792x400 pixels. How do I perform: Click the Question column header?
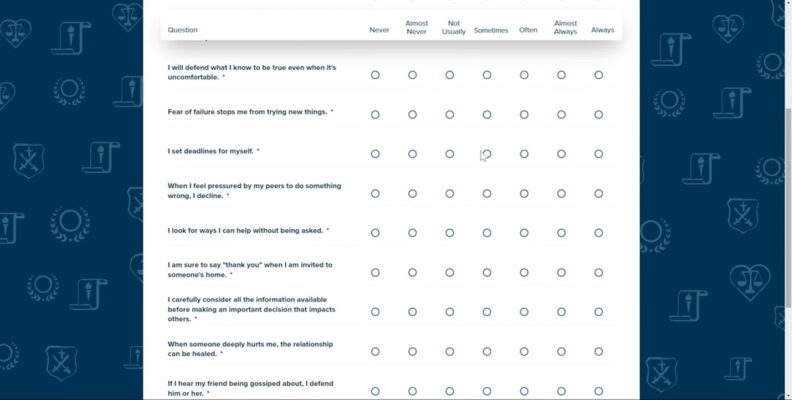tap(182, 30)
